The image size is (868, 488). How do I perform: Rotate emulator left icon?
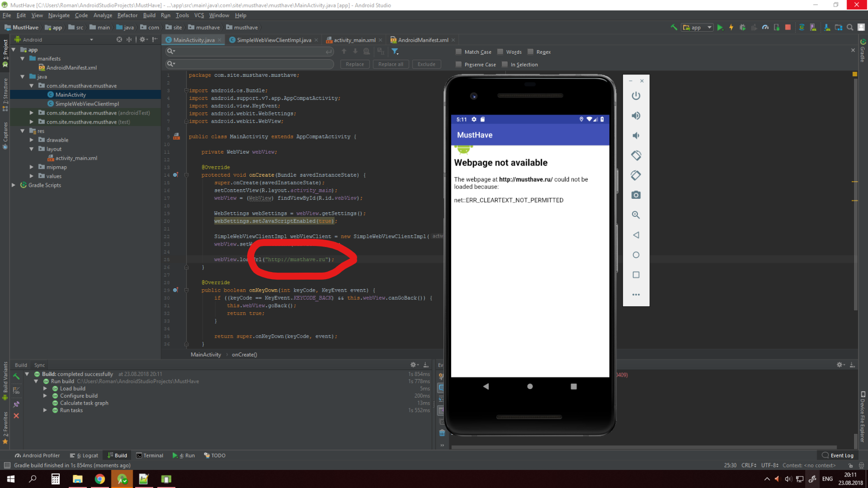636,156
